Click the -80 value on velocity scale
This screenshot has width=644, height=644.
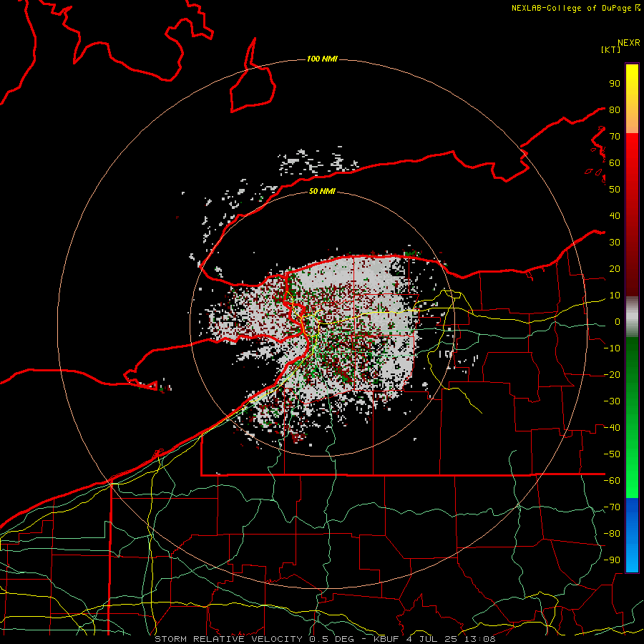[612, 534]
